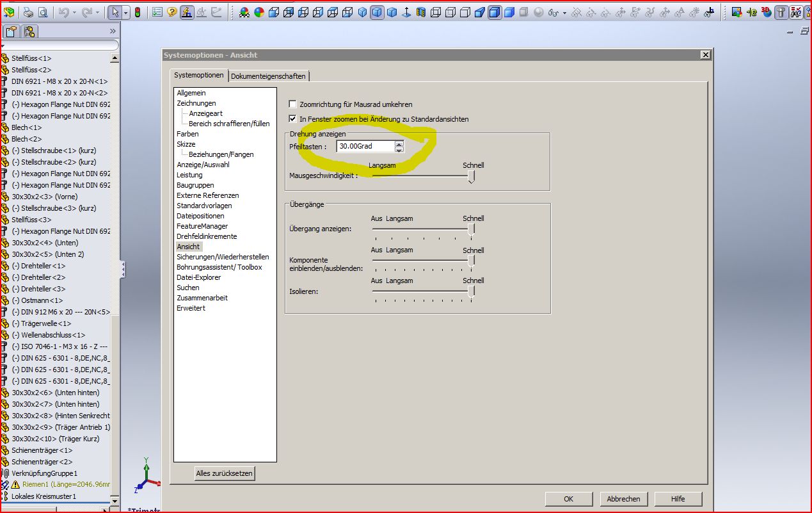Click the yellow question mark Help icon
The image size is (812, 513).
click(x=172, y=12)
